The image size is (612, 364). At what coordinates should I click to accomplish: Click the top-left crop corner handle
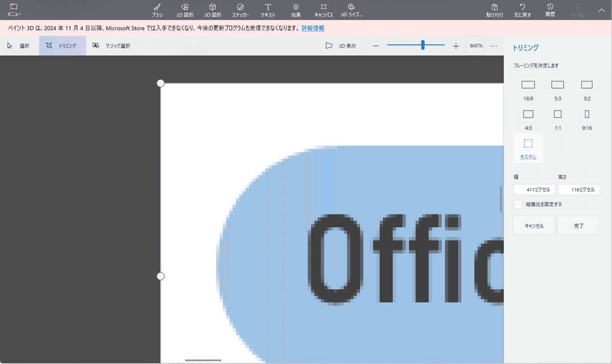[161, 83]
